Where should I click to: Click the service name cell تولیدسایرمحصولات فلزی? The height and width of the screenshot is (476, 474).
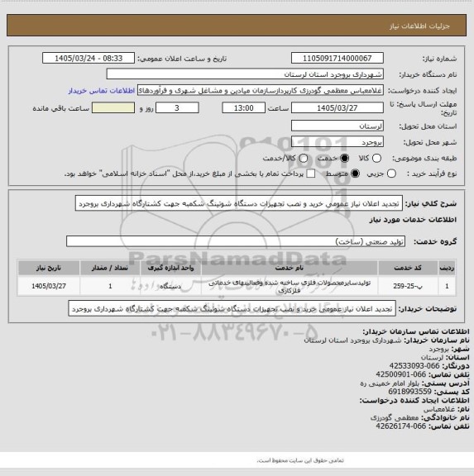click(290, 286)
